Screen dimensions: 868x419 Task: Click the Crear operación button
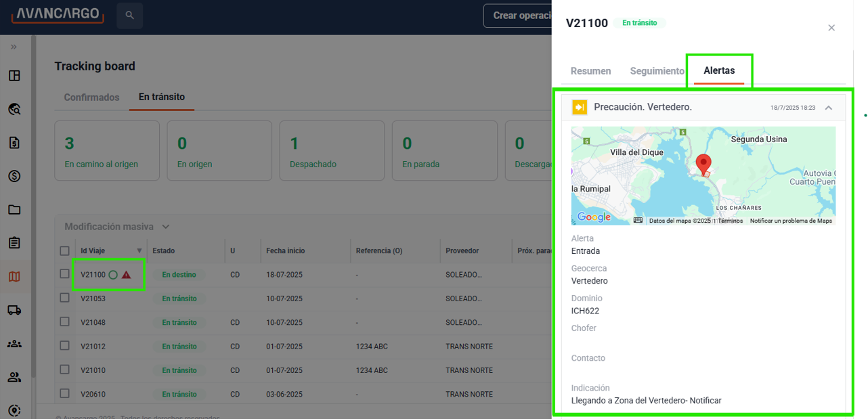tap(521, 16)
